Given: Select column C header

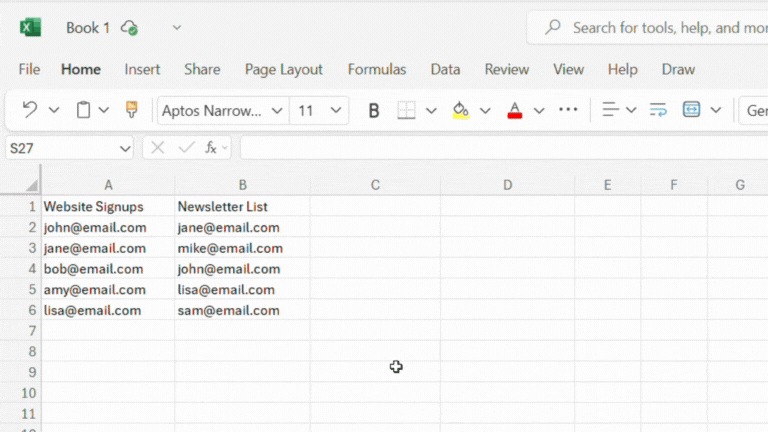Looking at the screenshot, I should pyautogui.click(x=375, y=185).
